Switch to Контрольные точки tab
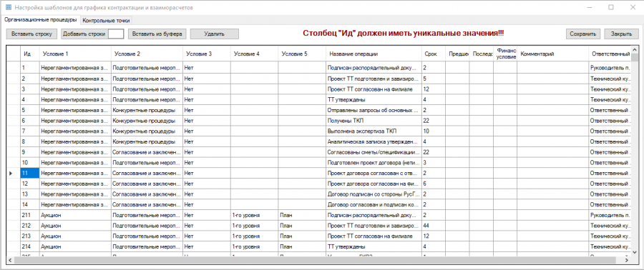The width and height of the screenshot is (644, 270). coord(106,20)
